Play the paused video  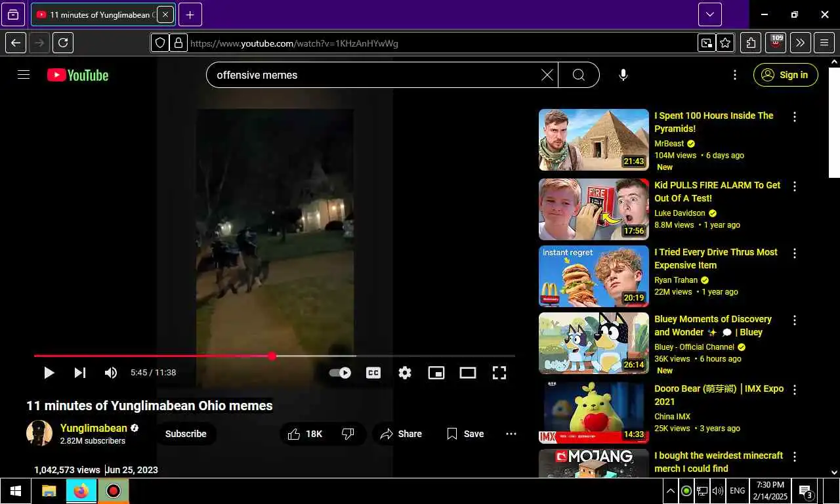point(49,373)
